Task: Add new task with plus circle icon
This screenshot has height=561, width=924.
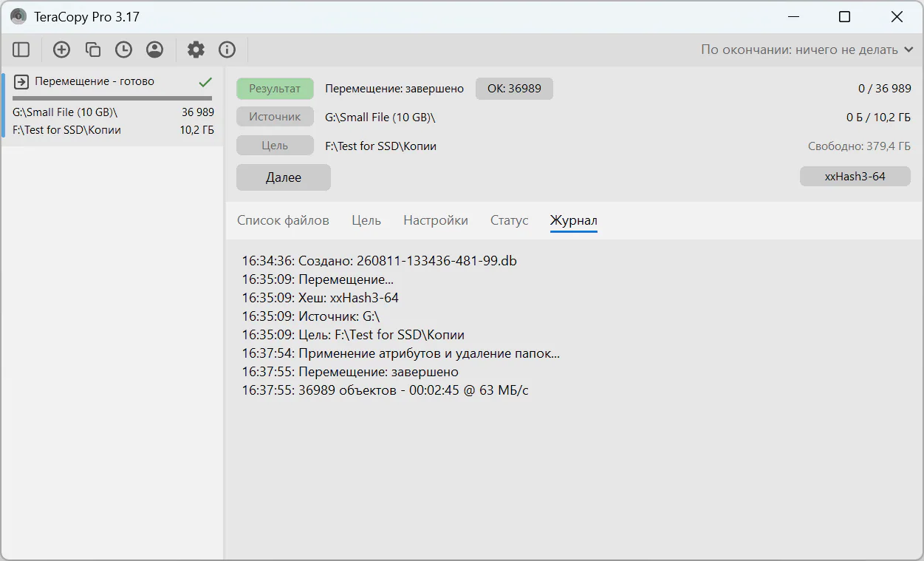Action: (61, 50)
